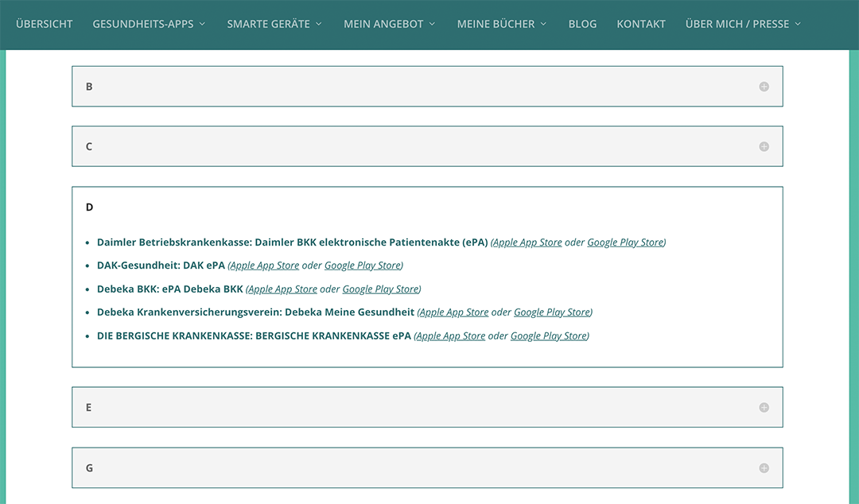Open the Meine Bücher dropdown chevron
The width and height of the screenshot is (859, 504).
pyautogui.click(x=543, y=24)
